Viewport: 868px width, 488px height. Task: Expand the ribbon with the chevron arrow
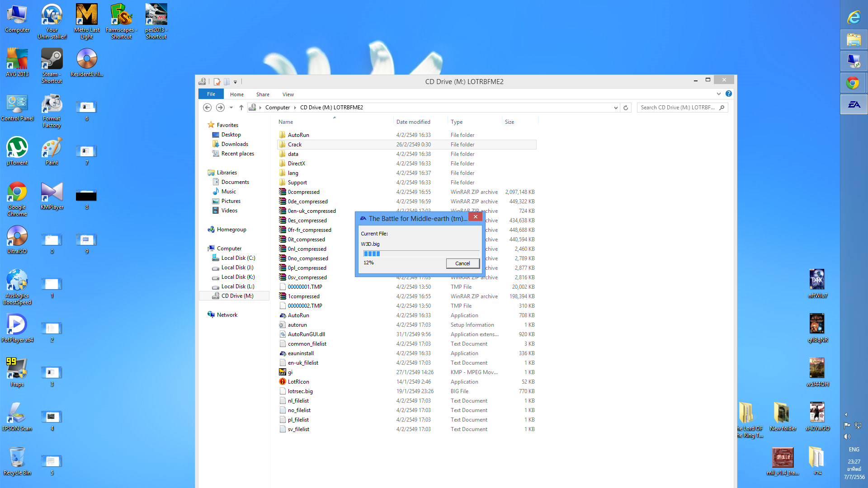point(718,94)
